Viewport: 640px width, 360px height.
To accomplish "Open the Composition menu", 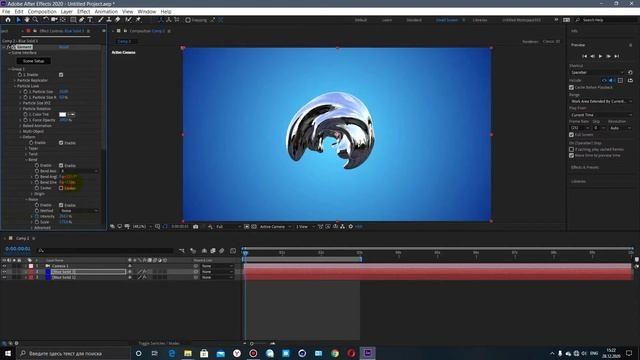I will 42,11.
